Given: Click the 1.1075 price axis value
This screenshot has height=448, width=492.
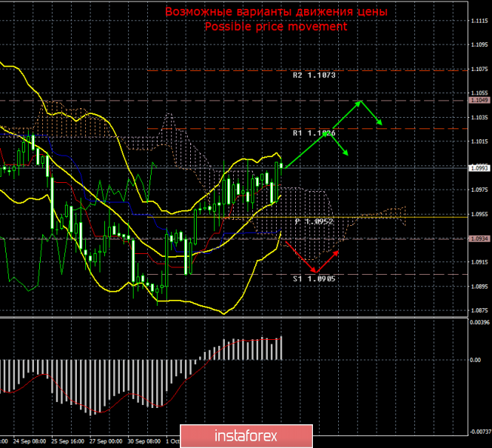Looking at the screenshot, I should [479, 69].
